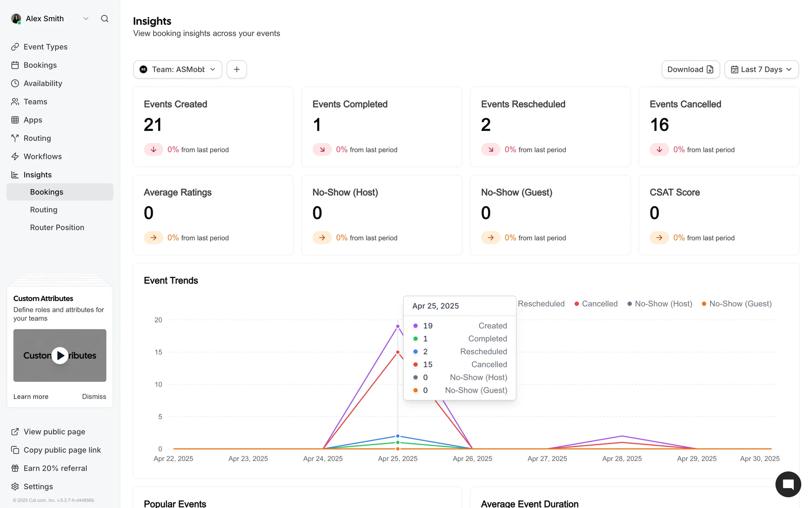Open the Last 7 Days date range
Screen dimensions: 812x508
tap(761, 69)
